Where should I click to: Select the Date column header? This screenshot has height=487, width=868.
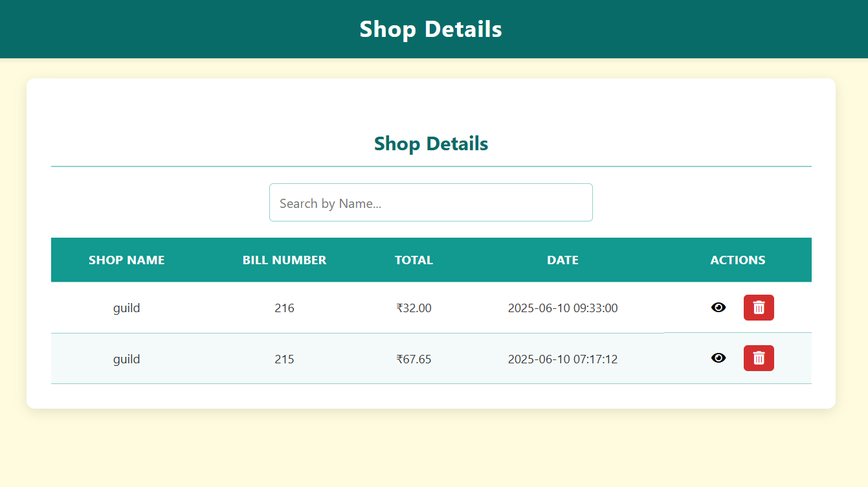tap(562, 260)
